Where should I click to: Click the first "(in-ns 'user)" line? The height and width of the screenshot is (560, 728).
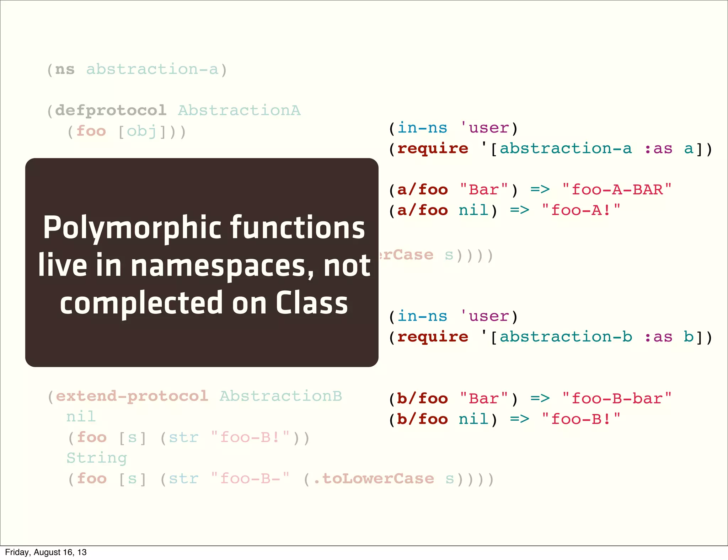click(453, 128)
